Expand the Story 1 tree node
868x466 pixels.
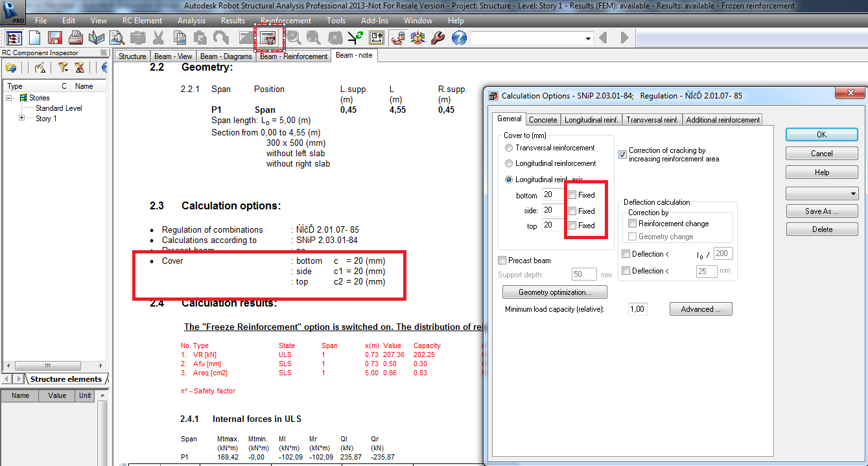[x=21, y=118]
